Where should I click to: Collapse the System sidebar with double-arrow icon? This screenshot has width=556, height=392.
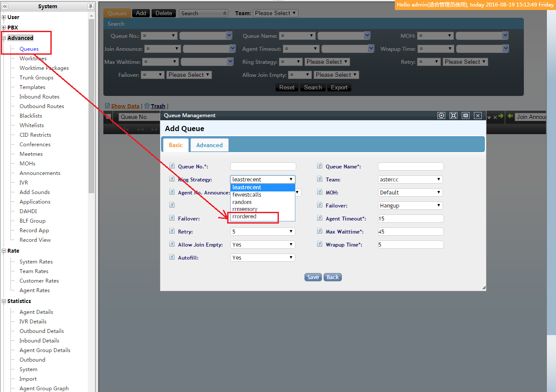[5, 7]
